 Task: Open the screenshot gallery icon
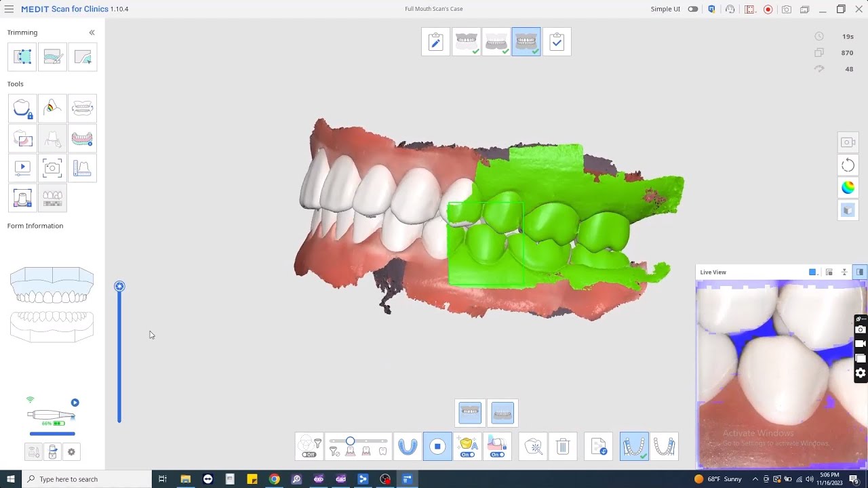[x=804, y=9]
